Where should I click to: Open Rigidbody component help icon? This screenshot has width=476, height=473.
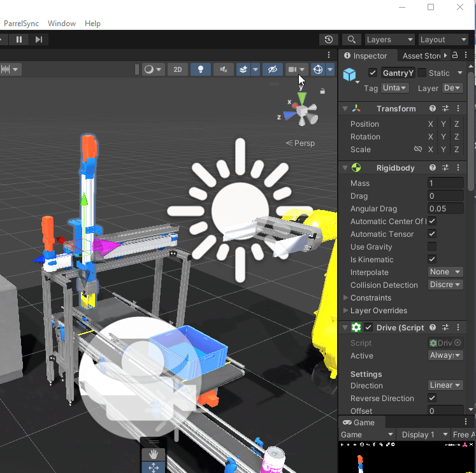(x=433, y=168)
